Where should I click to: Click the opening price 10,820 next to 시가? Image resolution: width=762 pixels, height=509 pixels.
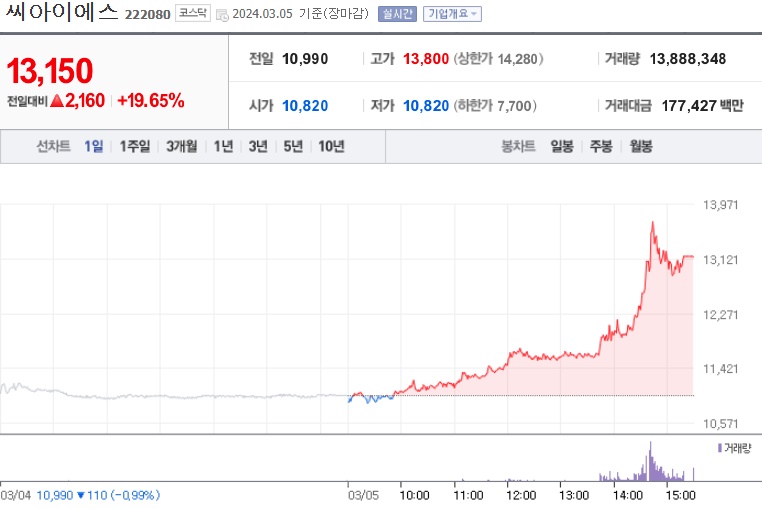305,105
